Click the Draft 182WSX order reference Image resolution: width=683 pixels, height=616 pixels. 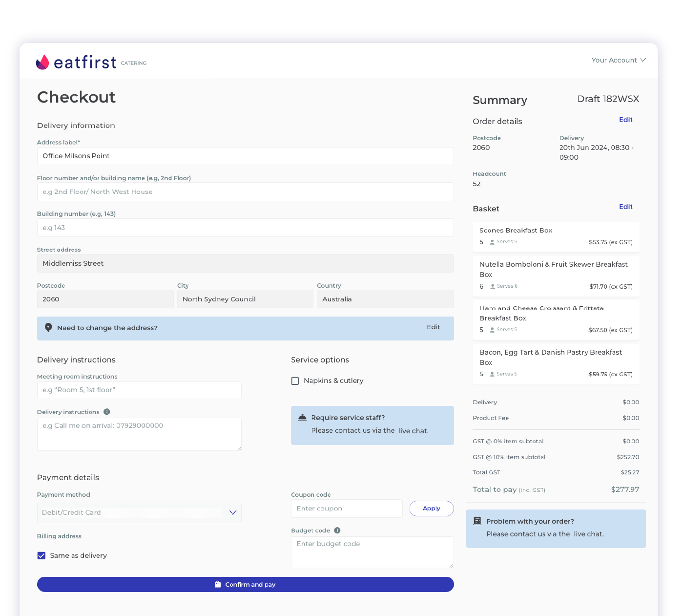coord(608,99)
